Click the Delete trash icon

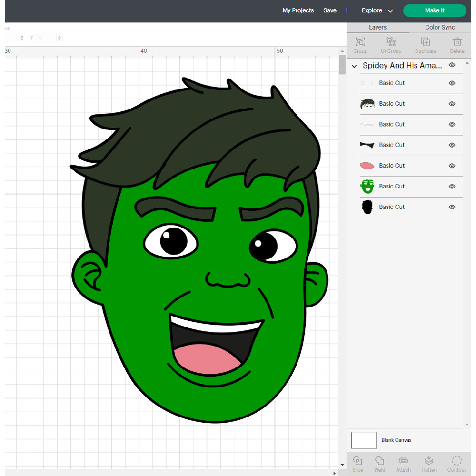[x=457, y=42]
